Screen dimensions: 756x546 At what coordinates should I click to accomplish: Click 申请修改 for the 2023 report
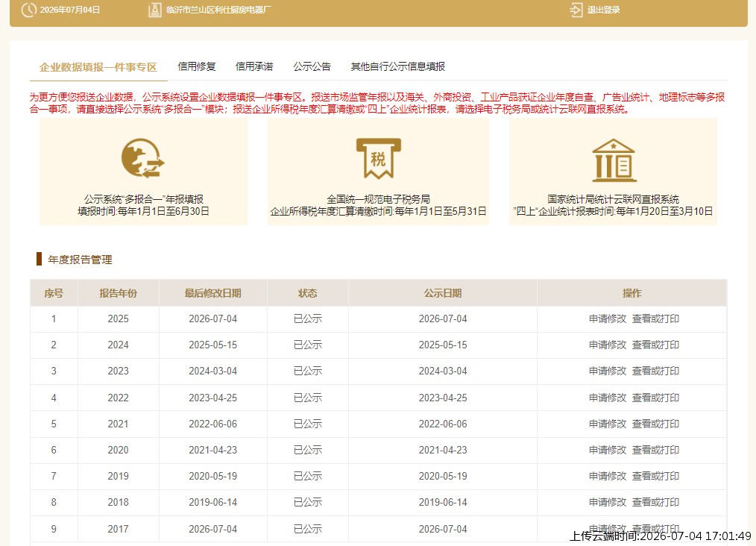(x=608, y=371)
